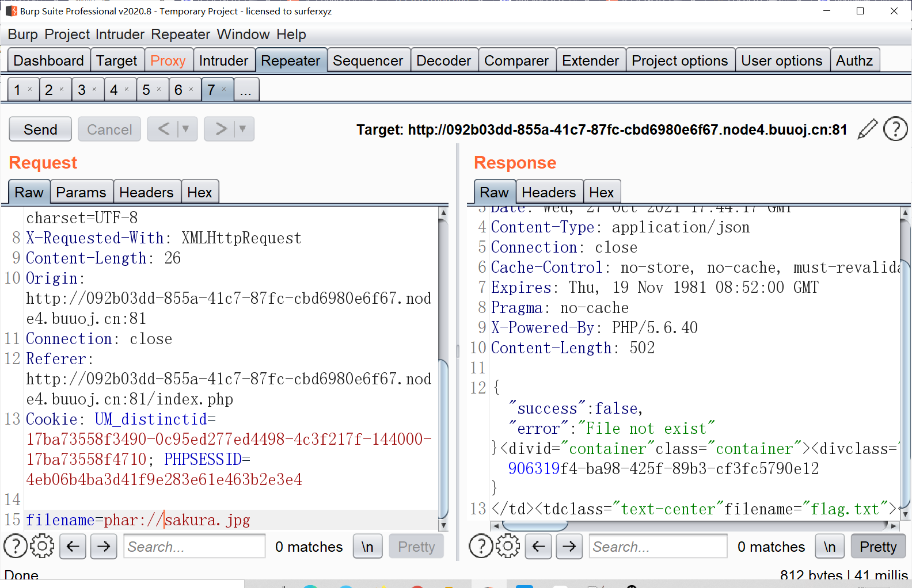Image resolution: width=912 pixels, height=588 pixels.
Task: Click Response pane horizontal scrollbar thumb
Action: tap(535, 525)
